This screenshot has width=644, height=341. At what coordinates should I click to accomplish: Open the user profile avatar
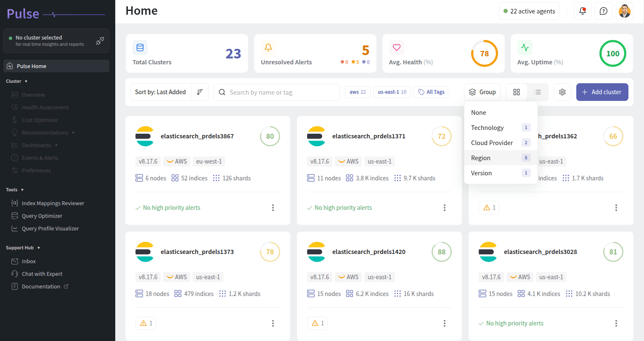click(625, 11)
